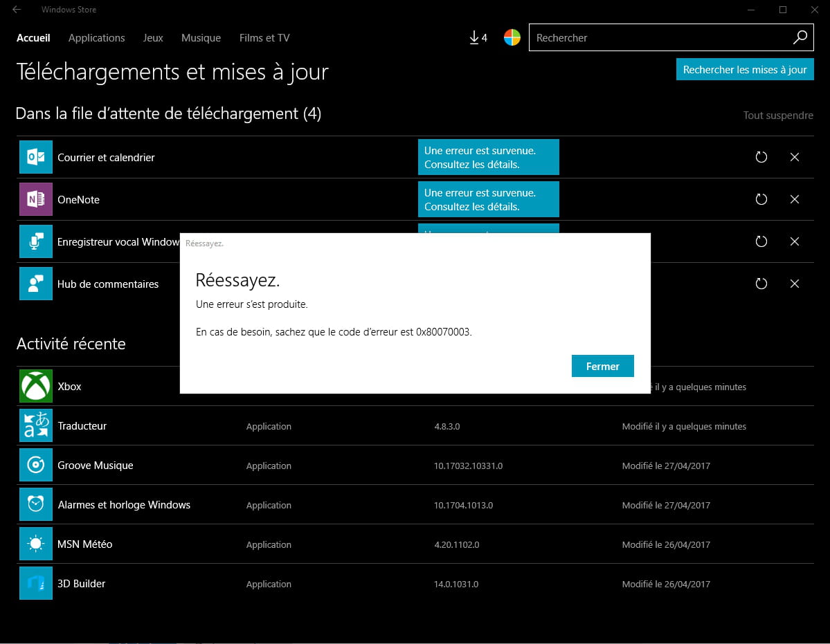
Task: Click the search magnifier icon
Action: point(800,37)
